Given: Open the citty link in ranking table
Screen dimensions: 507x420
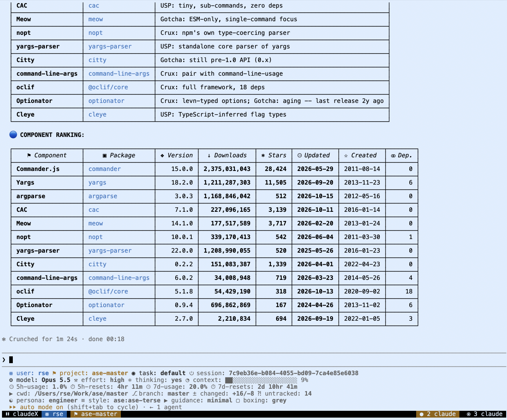Looking at the screenshot, I should [97, 264].
